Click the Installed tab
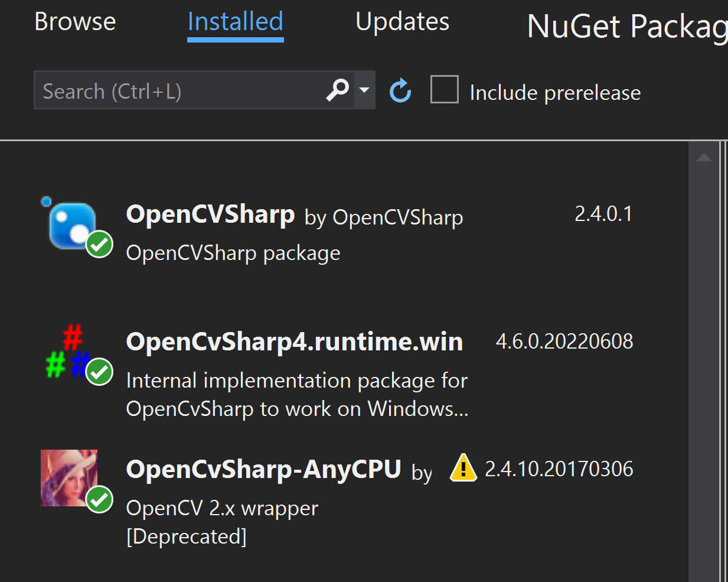The width and height of the screenshot is (728, 582). tap(235, 22)
